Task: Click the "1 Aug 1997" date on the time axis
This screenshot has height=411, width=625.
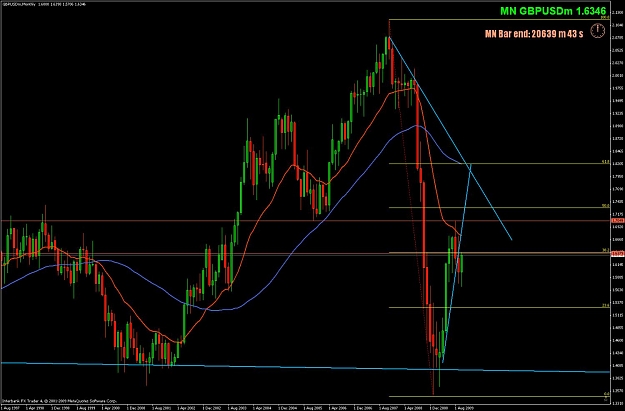Action: click(x=8, y=408)
